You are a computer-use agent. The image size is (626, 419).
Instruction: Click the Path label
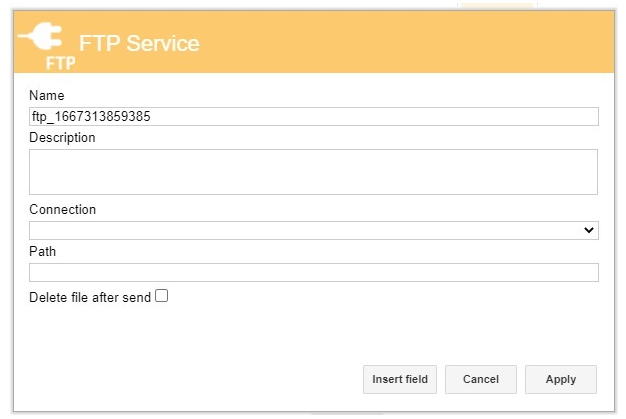[43, 251]
